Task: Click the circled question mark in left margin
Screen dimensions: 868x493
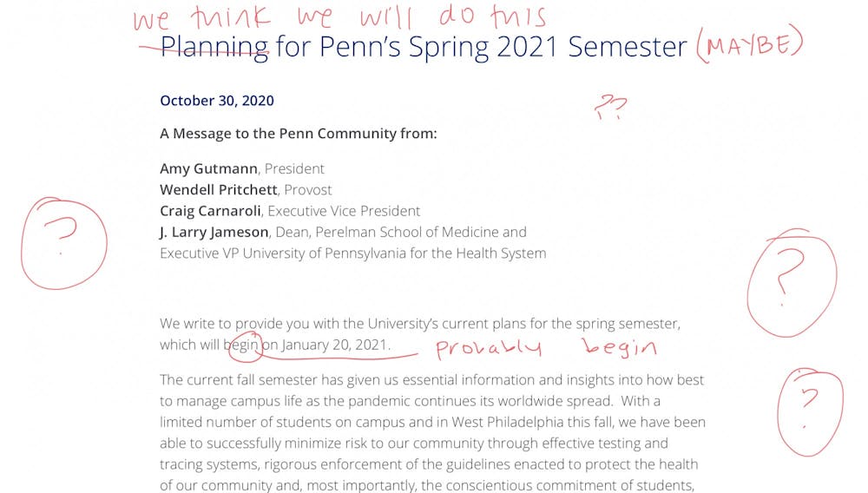Action: point(63,241)
